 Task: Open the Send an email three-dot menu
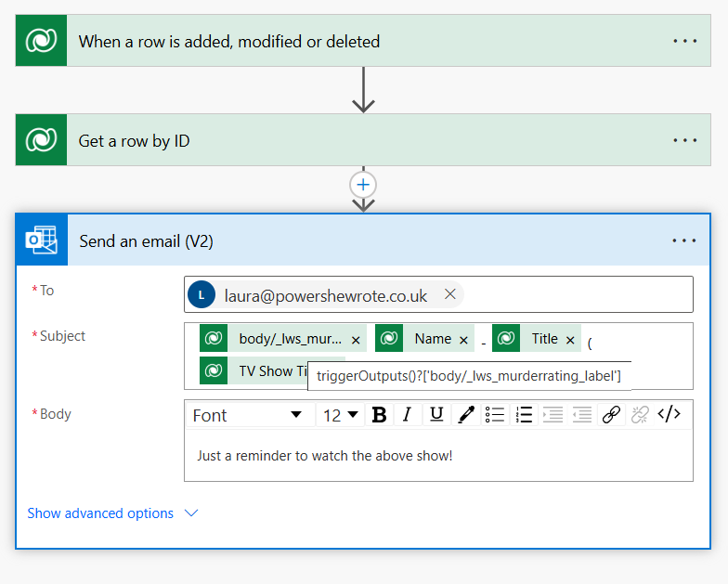click(684, 240)
